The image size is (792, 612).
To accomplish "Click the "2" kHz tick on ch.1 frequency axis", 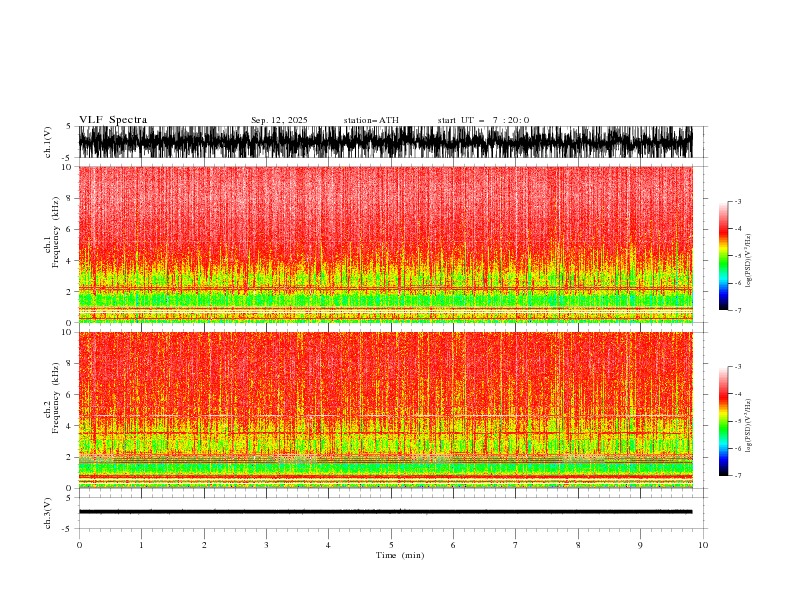I will 69,291.
